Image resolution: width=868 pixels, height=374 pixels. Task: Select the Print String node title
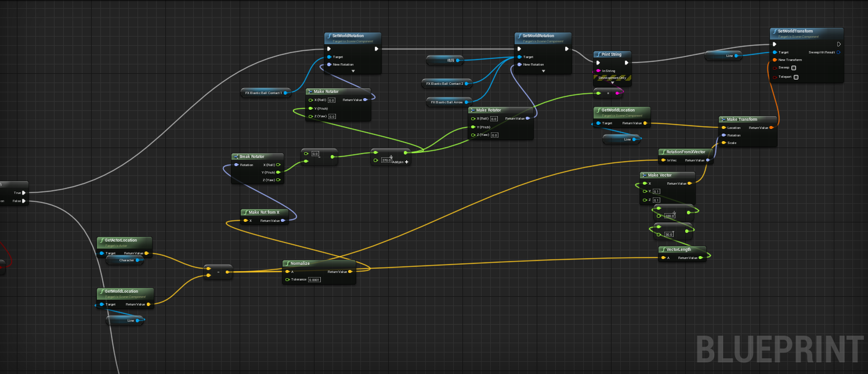click(x=611, y=55)
